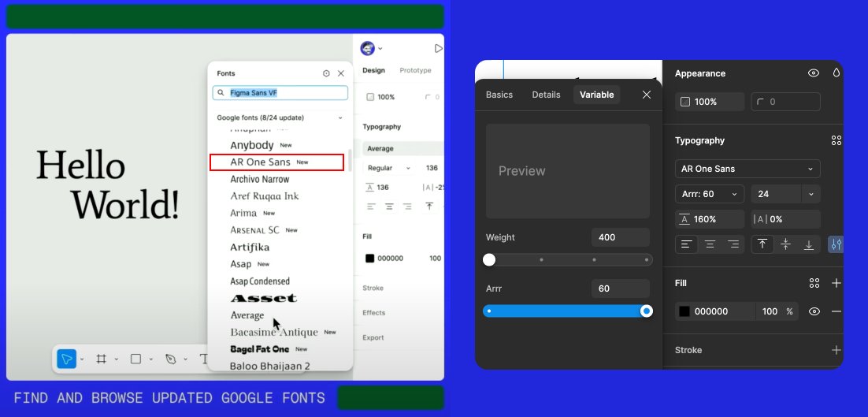
Task: Set vertical align bottom in dark panel
Action: [x=809, y=244]
